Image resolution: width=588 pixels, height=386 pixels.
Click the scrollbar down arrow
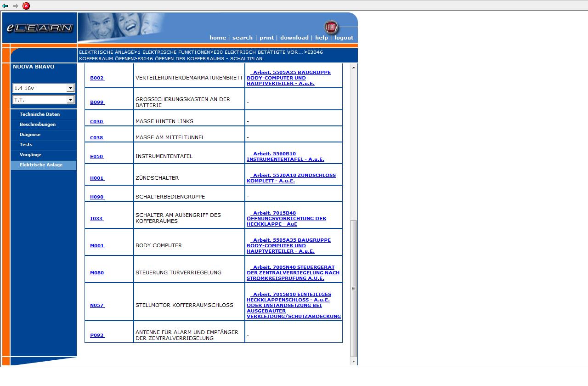353,362
